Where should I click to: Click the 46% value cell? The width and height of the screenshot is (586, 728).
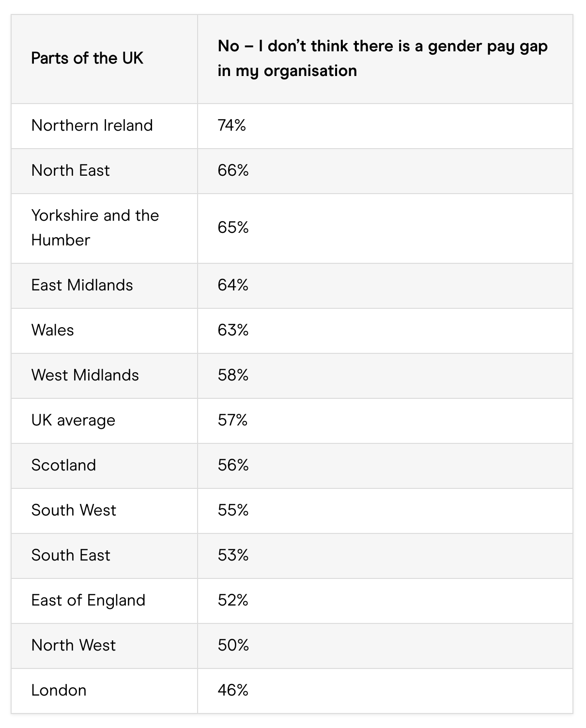[x=233, y=690]
